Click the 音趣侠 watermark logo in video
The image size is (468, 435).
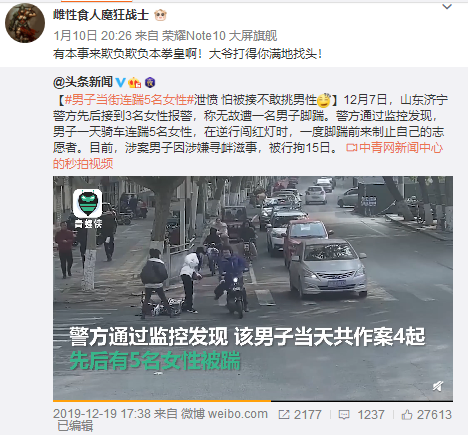pos(88,209)
